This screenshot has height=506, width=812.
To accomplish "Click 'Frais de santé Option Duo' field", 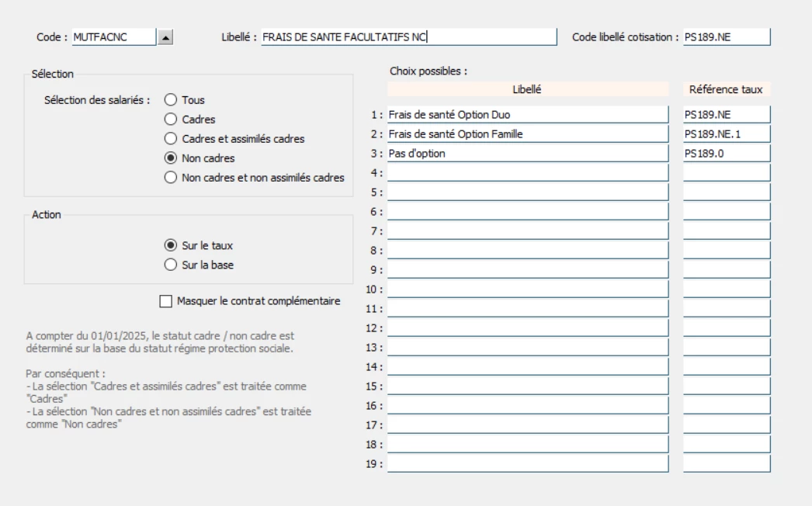I will (x=528, y=115).
